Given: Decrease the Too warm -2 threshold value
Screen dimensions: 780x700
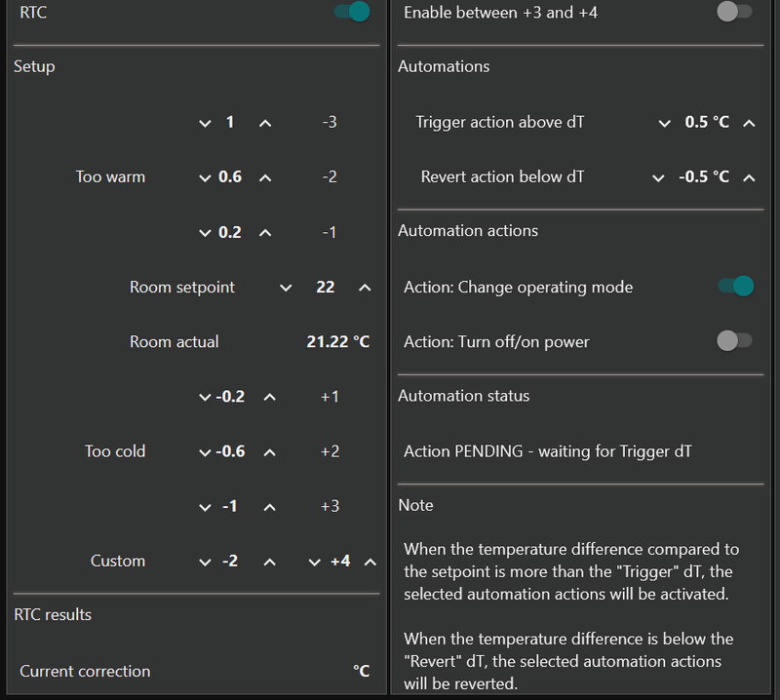Looking at the screenshot, I should [x=205, y=177].
